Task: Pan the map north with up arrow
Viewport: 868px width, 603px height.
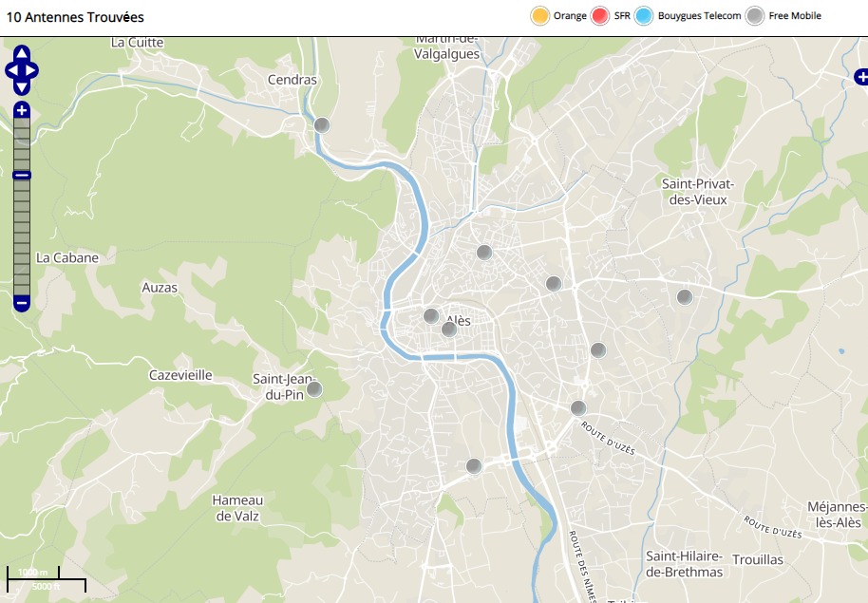Action: [x=22, y=54]
